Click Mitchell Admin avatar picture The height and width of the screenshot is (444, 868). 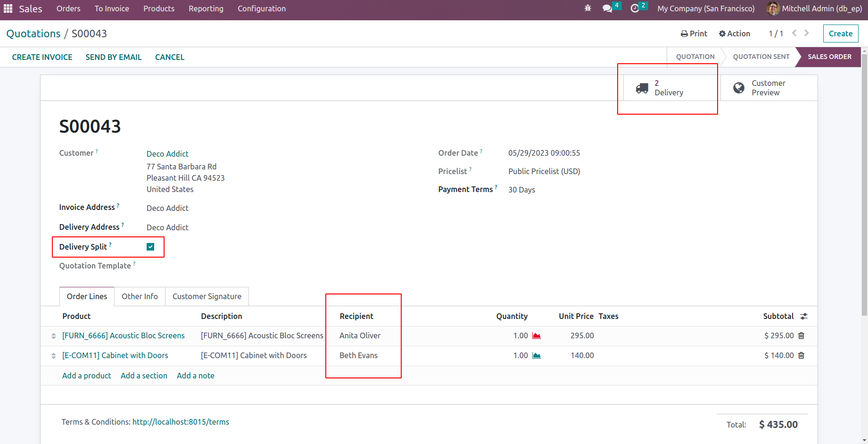(773, 8)
